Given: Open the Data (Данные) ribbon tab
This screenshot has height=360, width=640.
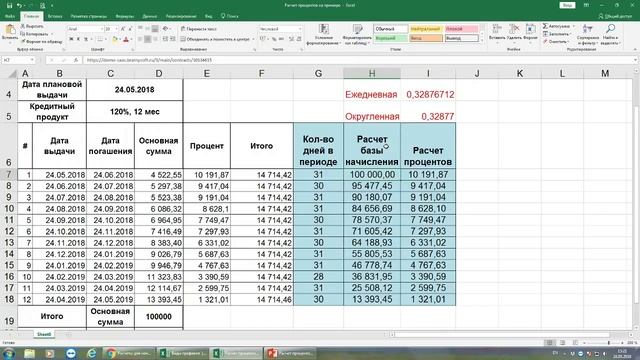Looking at the screenshot, I should pos(149,16).
